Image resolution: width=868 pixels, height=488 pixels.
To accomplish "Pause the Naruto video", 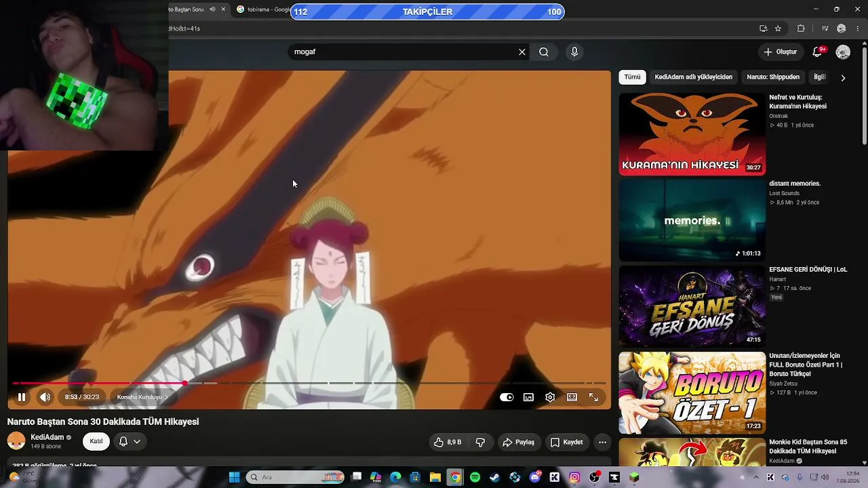I will pyautogui.click(x=22, y=397).
